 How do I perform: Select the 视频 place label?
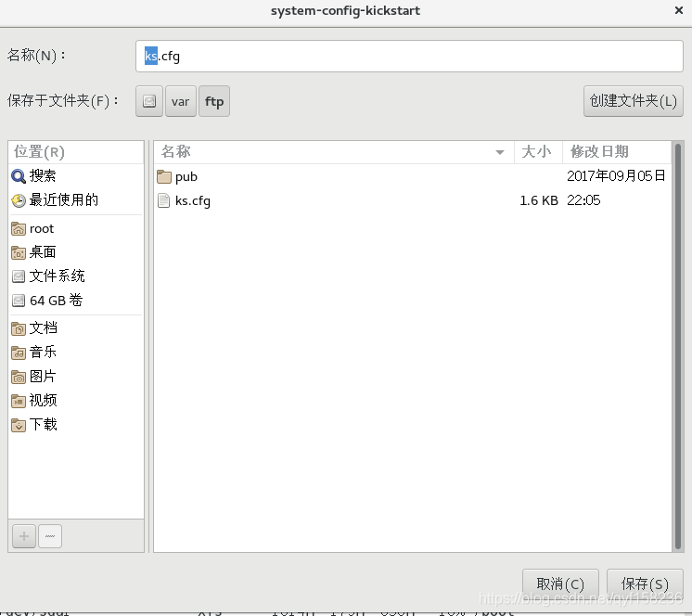(x=43, y=401)
